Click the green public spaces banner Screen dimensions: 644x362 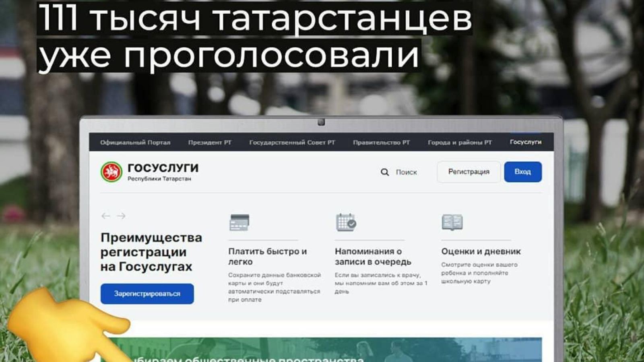point(322,350)
